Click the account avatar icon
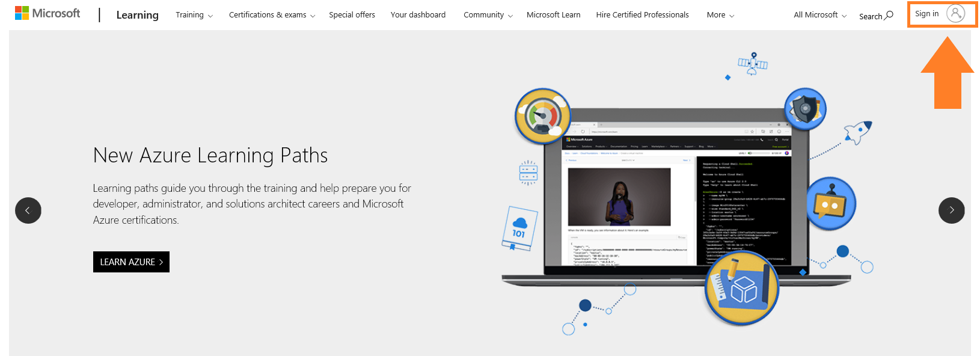Screen dimensions: 980x356 tap(955, 13)
